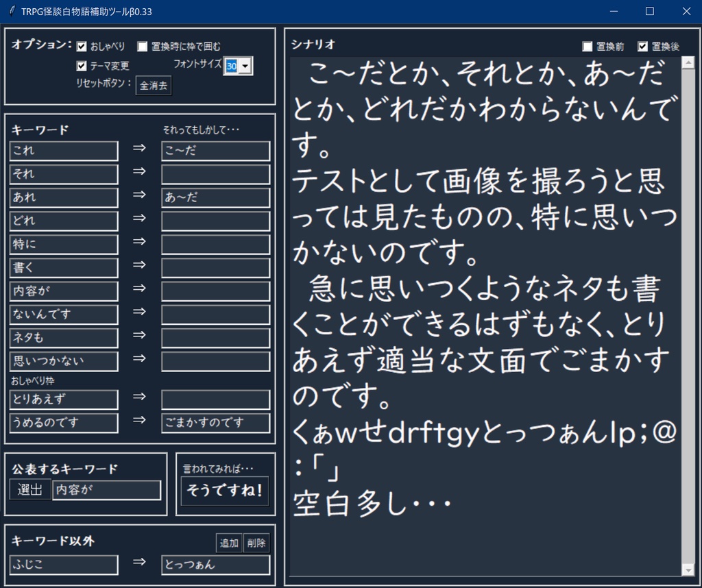Click the scenario panel scrollbar down arrow
Image resolution: width=702 pixels, height=588 pixels.
pyautogui.click(x=689, y=569)
